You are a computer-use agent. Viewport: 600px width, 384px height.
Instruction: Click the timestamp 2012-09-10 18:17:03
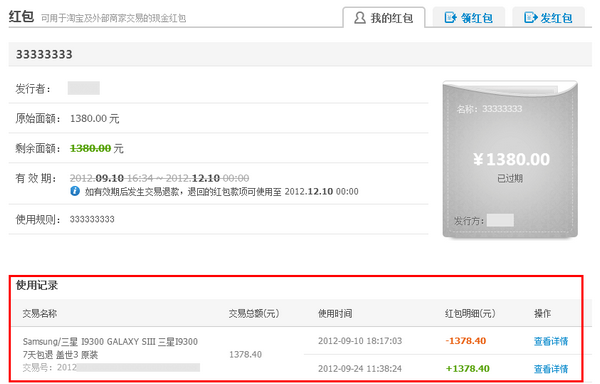(360, 341)
